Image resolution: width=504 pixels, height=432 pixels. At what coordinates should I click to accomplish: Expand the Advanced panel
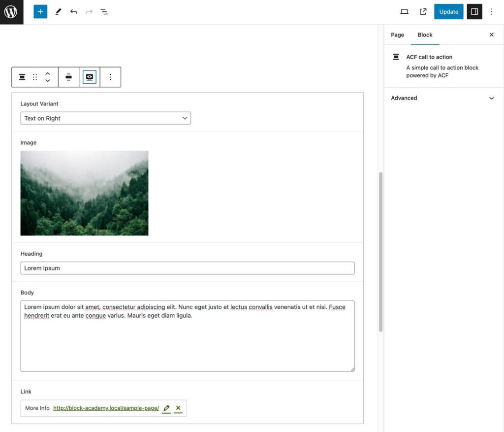pyautogui.click(x=442, y=98)
